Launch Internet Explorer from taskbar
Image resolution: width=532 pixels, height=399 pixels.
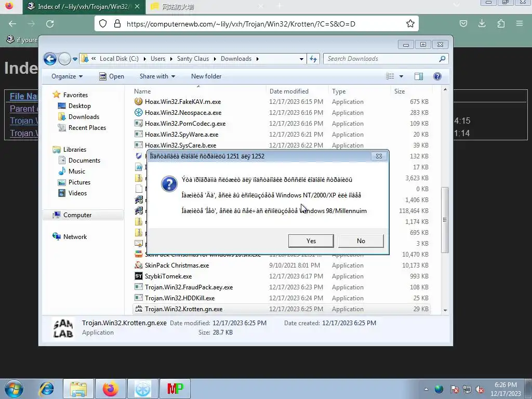point(46,389)
